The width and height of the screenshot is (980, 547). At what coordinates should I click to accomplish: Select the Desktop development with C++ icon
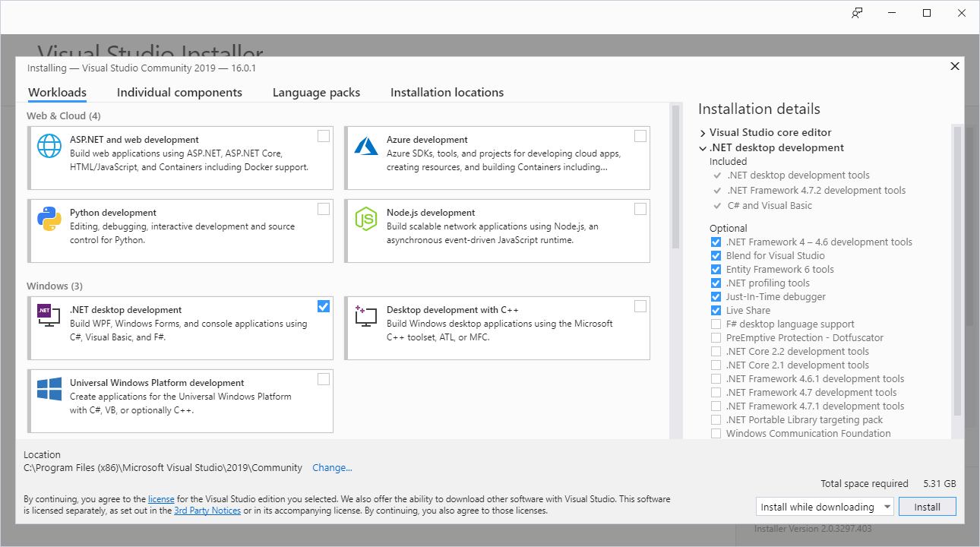coord(365,316)
